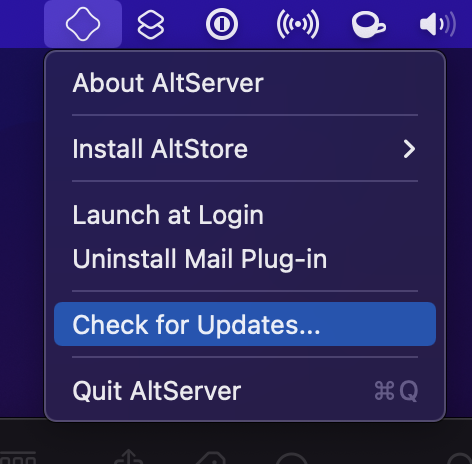This screenshot has height=464, width=472.
Task: Click the coffee cup menu bar icon
Action: tap(369, 24)
